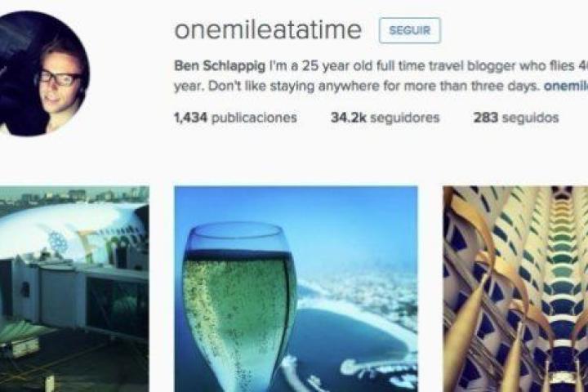Open the champagne glass photo

(x=296, y=289)
